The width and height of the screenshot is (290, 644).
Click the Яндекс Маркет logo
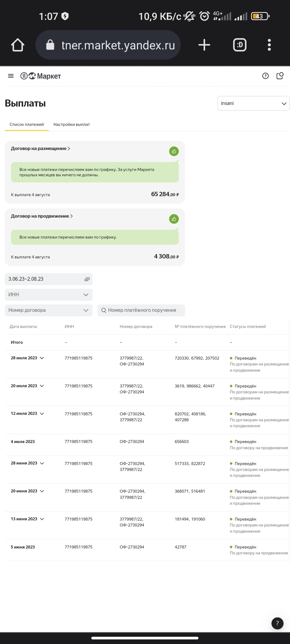pos(41,76)
